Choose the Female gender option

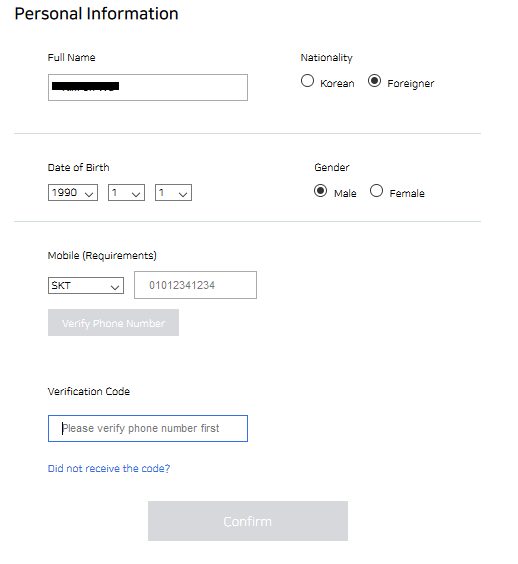[x=376, y=191]
